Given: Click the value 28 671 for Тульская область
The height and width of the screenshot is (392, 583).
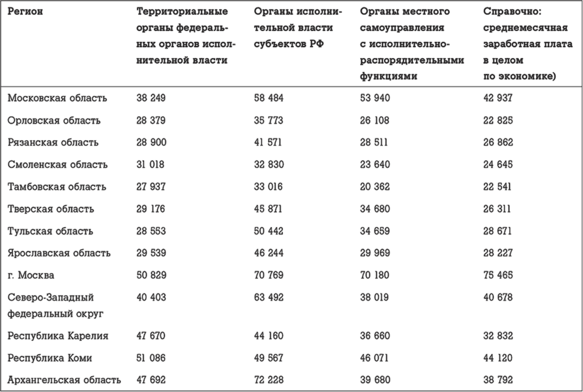Looking at the screenshot, I should 498,231.
